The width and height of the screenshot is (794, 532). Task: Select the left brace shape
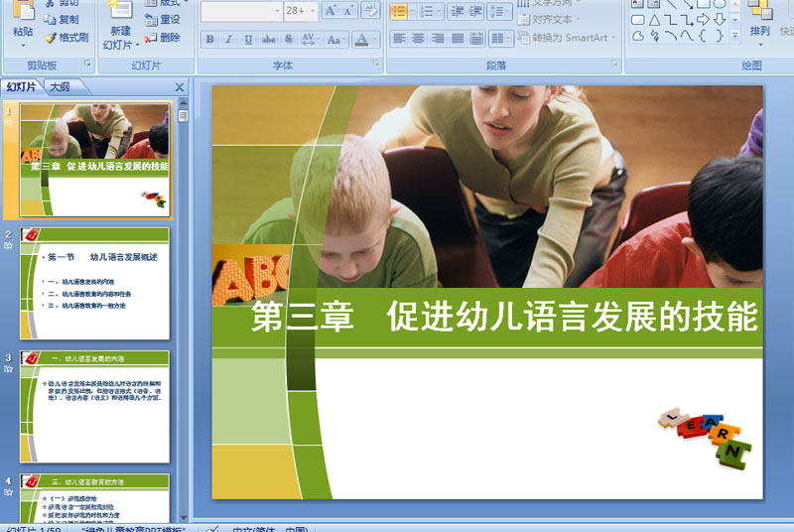703,36
